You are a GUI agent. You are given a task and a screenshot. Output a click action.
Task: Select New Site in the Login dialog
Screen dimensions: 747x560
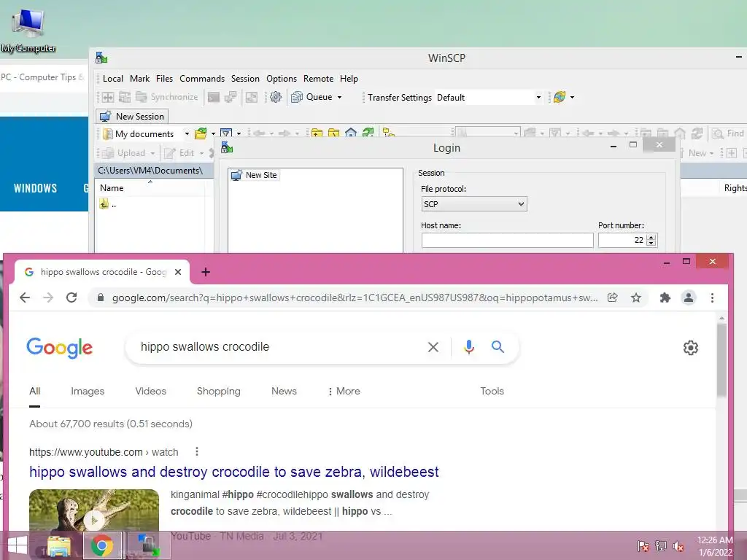click(255, 175)
